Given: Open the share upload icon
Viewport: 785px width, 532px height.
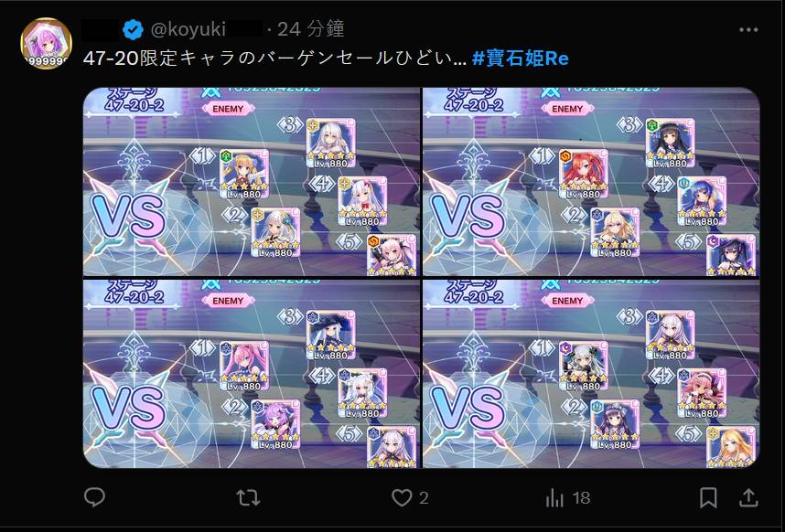Looking at the screenshot, I should point(748,497).
